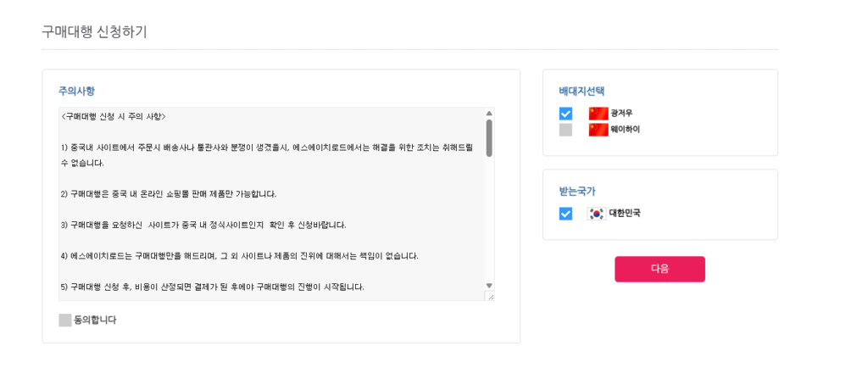Click the notice box scrollbar down arrow
Screen dimensions: 868x368
(x=489, y=286)
